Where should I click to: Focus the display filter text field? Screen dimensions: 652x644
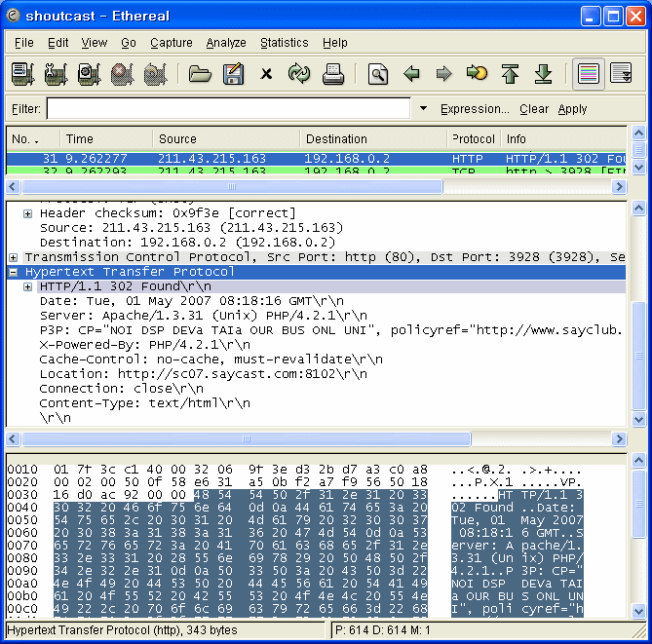pos(229,108)
